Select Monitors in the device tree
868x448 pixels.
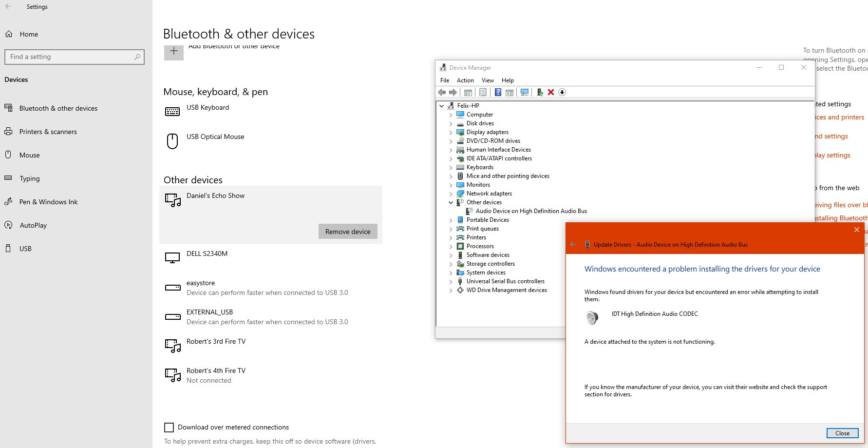tap(478, 185)
